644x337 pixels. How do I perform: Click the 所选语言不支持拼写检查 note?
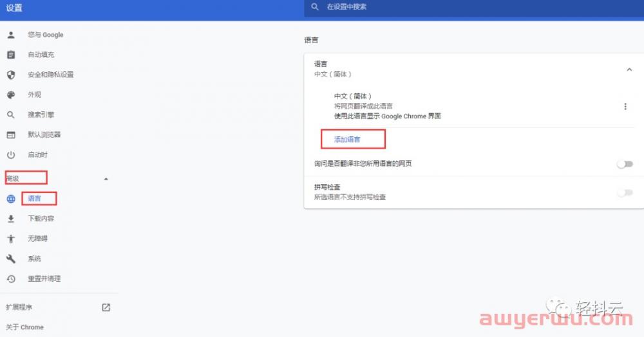[350, 197]
